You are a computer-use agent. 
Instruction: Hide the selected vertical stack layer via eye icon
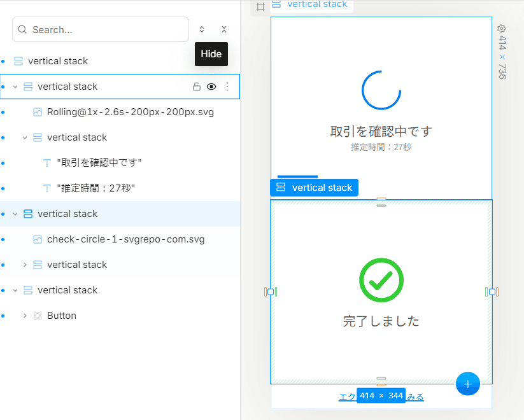pyautogui.click(x=211, y=87)
